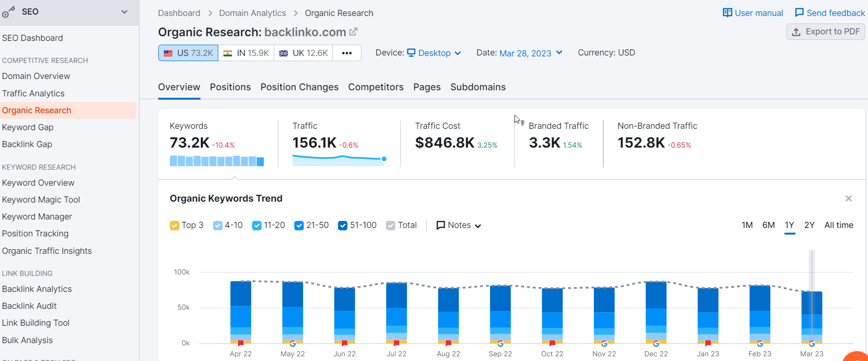868x361 pixels.
Task: Click the Export to PDF upload icon
Action: pyautogui.click(x=796, y=32)
